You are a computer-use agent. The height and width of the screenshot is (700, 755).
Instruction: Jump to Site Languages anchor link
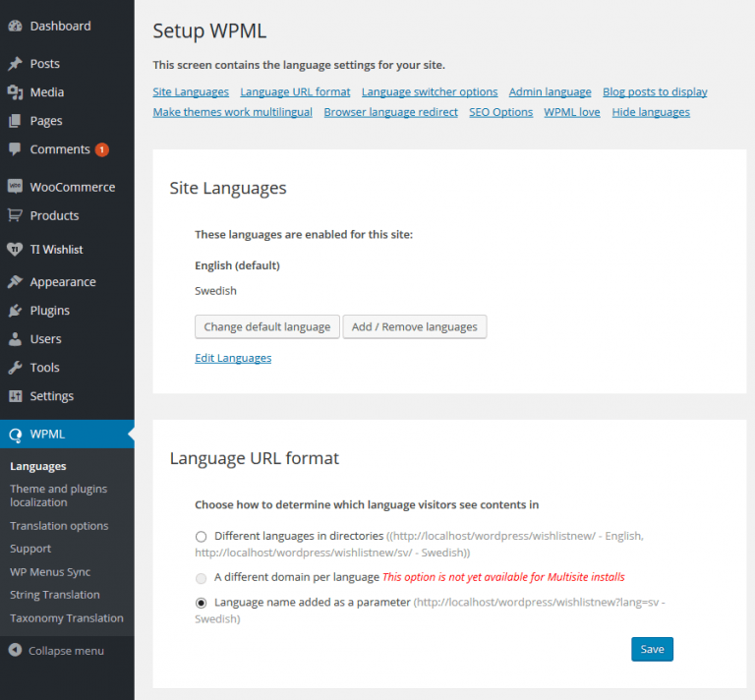tap(191, 92)
